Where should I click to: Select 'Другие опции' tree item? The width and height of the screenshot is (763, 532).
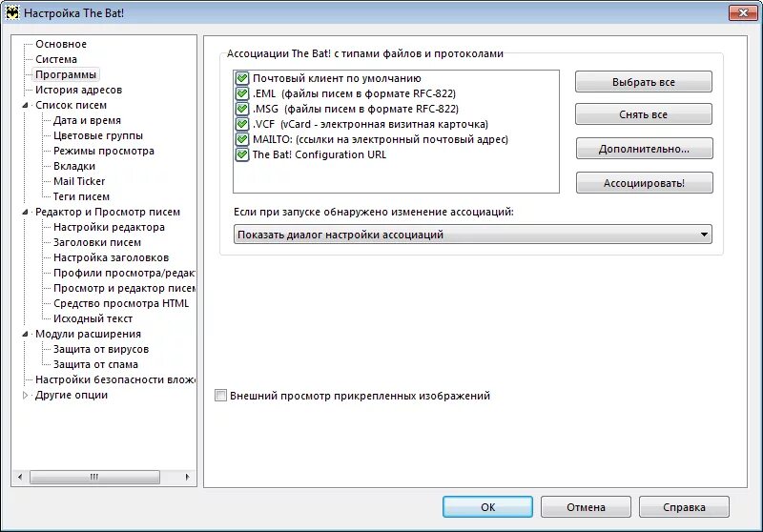71,395
